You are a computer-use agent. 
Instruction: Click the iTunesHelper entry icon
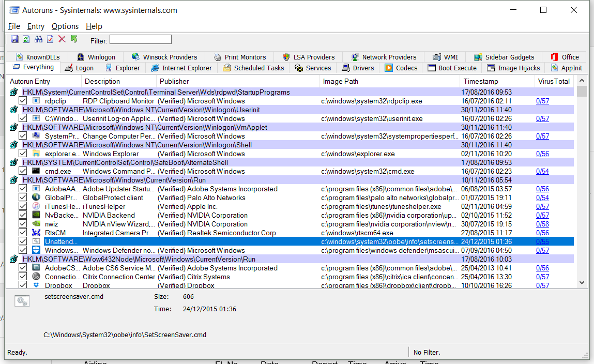(36, 206)
